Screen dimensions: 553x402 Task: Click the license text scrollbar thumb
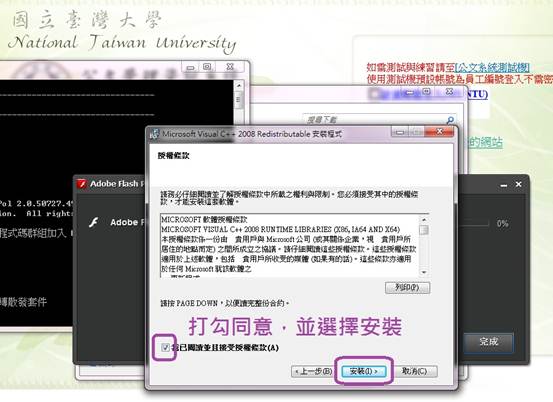coord(424,230)
